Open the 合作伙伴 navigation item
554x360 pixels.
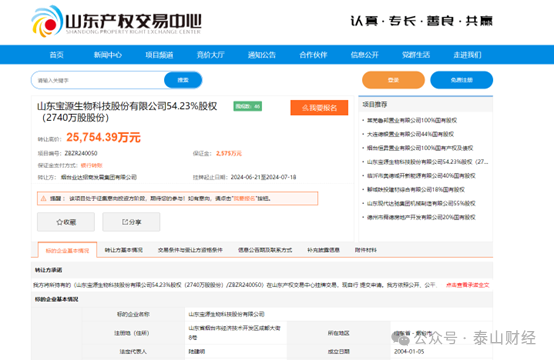point(313,55)
